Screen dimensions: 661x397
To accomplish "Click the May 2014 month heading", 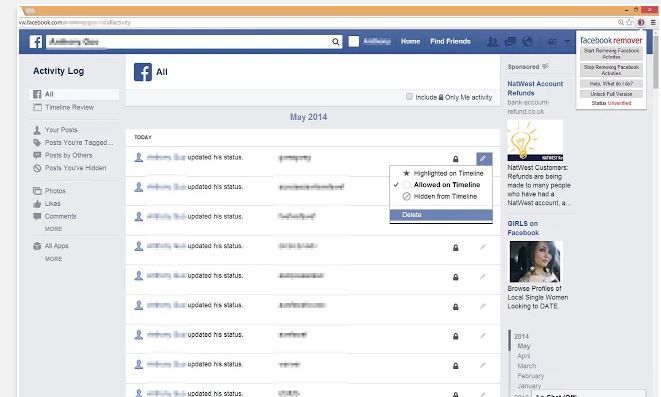I will coord(308,117).
